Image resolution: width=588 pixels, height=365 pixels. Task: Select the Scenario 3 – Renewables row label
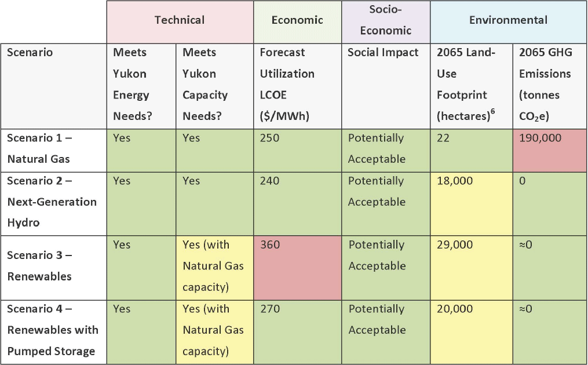pyautogui.click(x=39, y=266)
